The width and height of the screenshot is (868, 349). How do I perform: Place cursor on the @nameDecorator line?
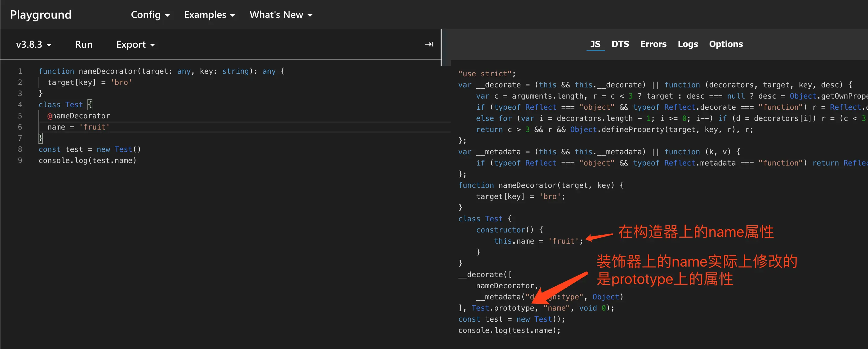(x=79, y=116)
